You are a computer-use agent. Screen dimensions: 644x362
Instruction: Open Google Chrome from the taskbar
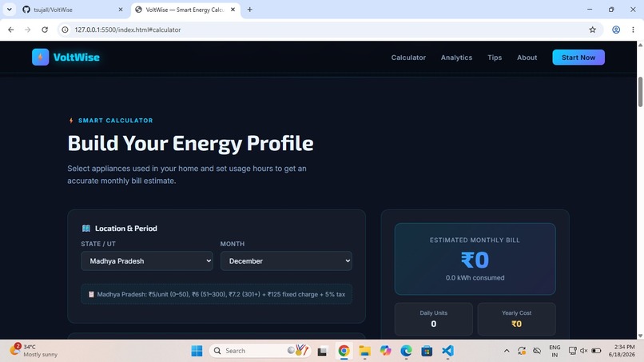(344, 351)
